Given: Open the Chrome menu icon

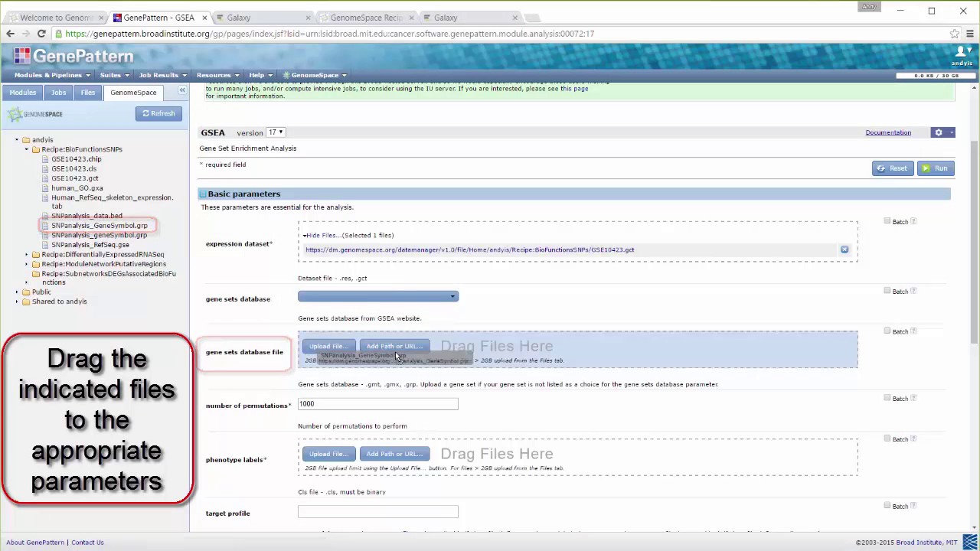Looking at the screenshot, I should pyautogui.click(x=970, y=34).
